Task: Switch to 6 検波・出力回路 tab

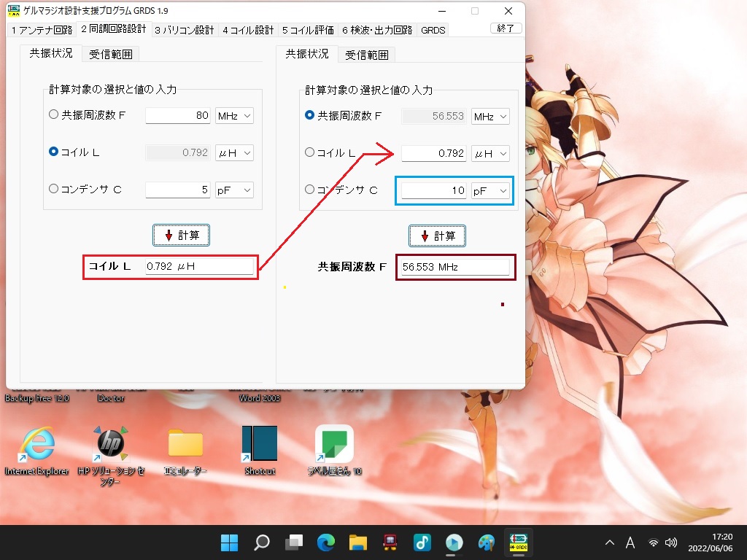Action: point(377,30)
